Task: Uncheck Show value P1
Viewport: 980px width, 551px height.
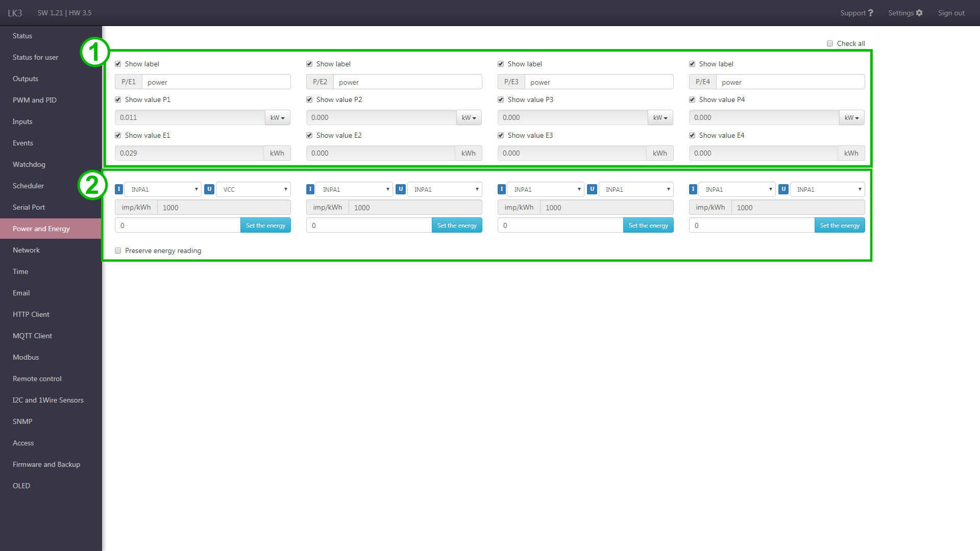Action: pyautogui.click(x=118, y=99)
